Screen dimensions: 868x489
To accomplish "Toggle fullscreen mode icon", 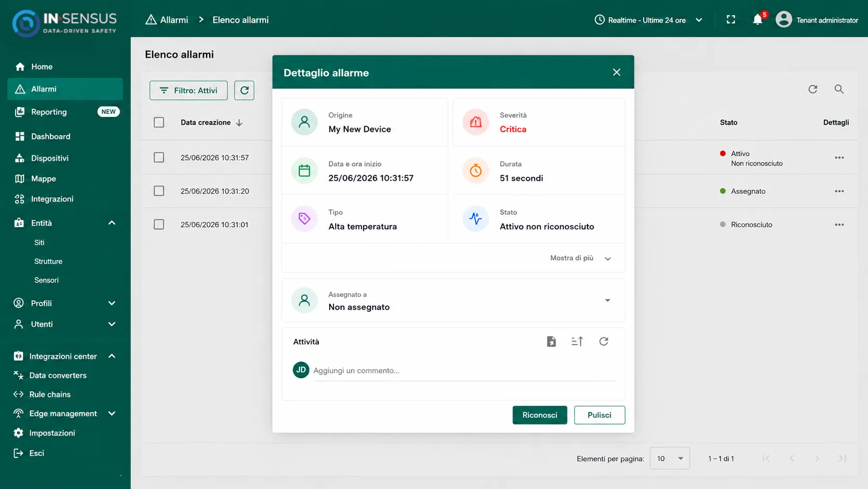I will point(731,20).
